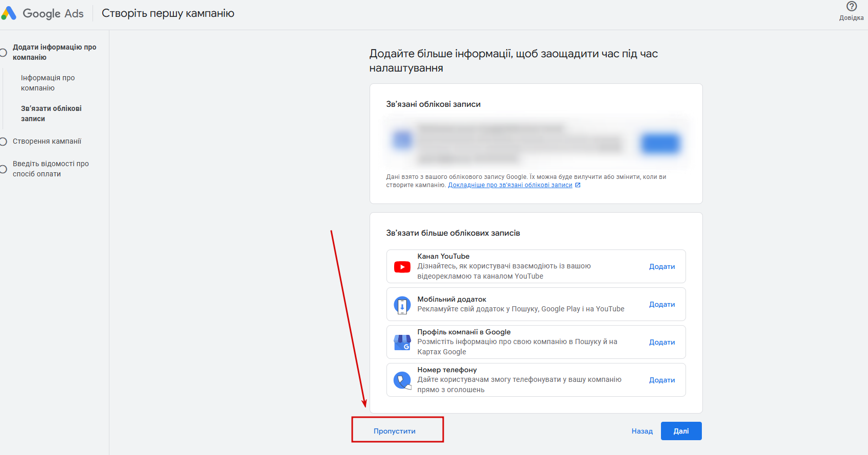Go back with the Назад button

pyautogui.click(x=642, y=431)
